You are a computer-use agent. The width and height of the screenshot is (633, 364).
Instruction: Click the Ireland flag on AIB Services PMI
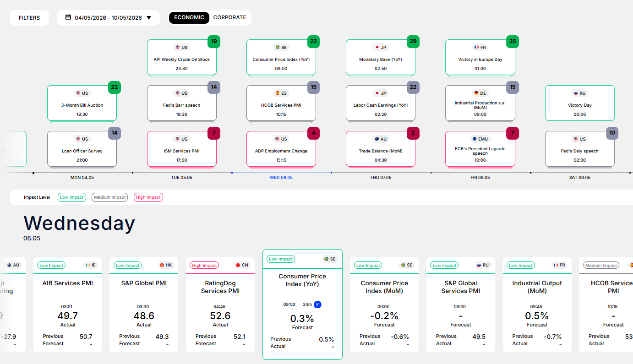87,265
